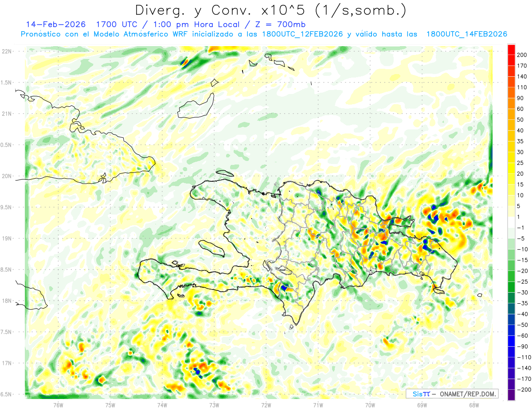Click latitude label 7.5N

coord(6,332)
